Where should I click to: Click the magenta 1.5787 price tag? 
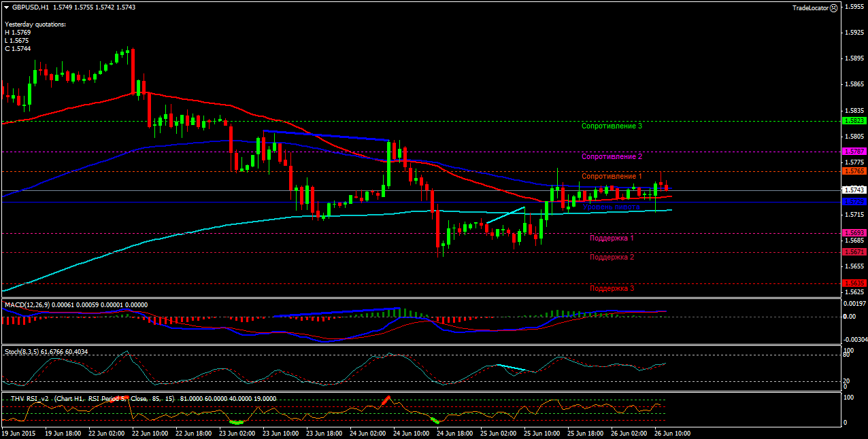pyautogui.click(x=854, y=151)
